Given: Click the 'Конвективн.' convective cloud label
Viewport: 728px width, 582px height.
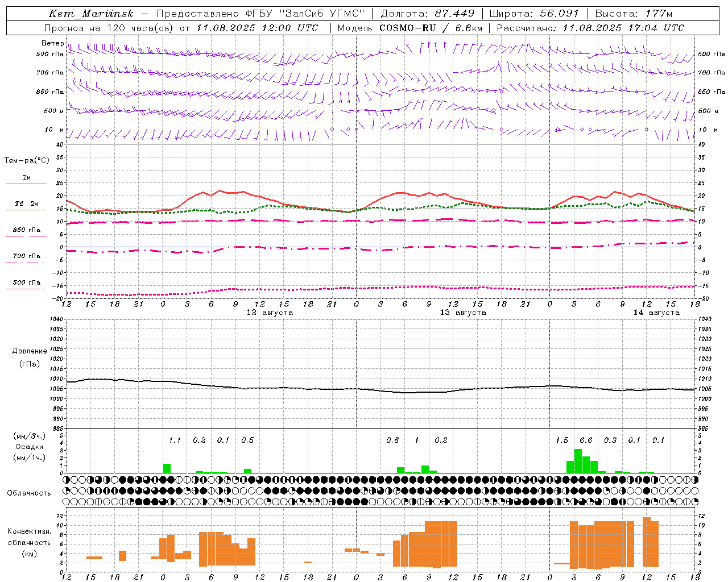Looking at the screenshot, I should click(x=29, y=531).
